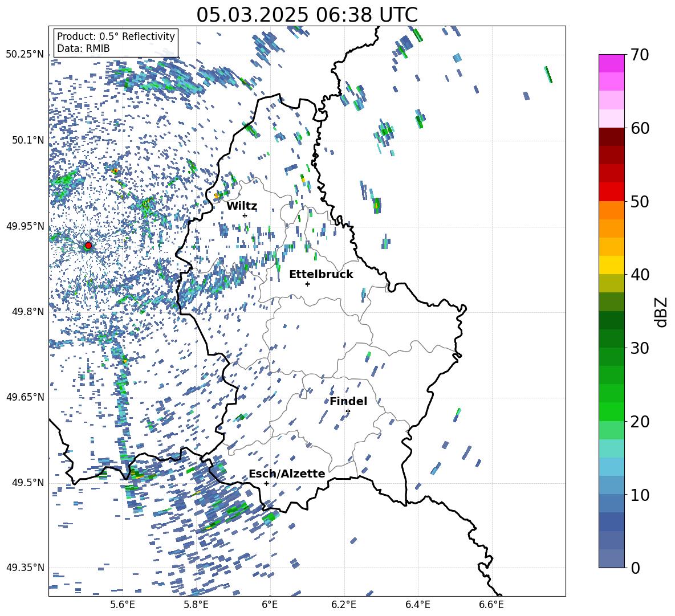Click the Product: 0.5° Reflectivity text

pyautogui.click(x=116, y=36)
